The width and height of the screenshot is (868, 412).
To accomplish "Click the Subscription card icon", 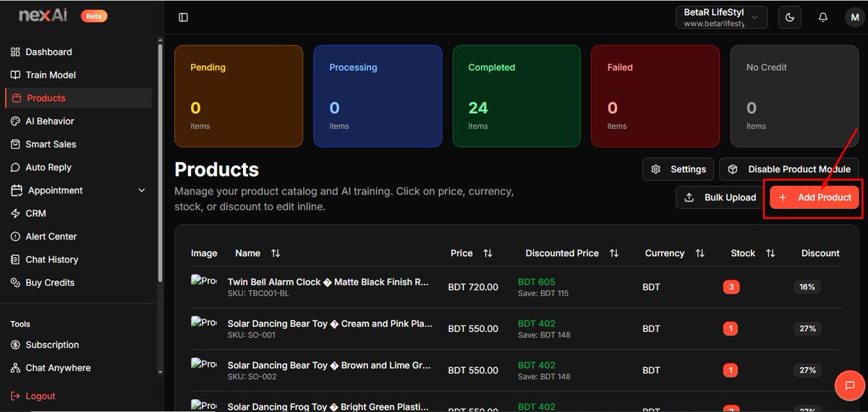I will tap(15, 346).
